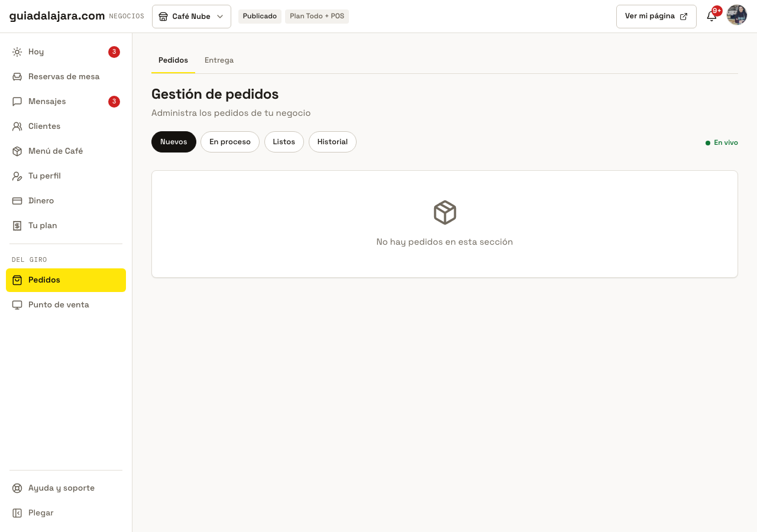Viewport: 757px width, 532px height.
Task: Open the Mensajes chat bubble icon
Action: (17, 102)
